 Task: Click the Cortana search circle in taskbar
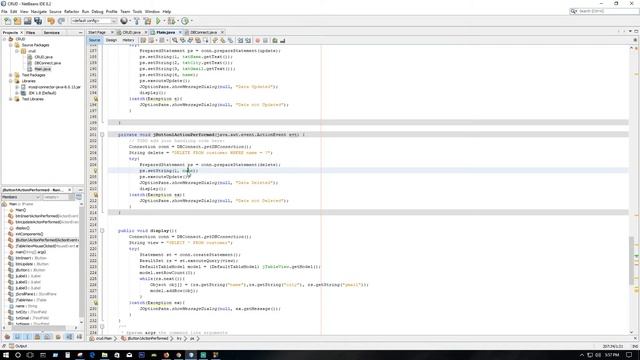18,355
